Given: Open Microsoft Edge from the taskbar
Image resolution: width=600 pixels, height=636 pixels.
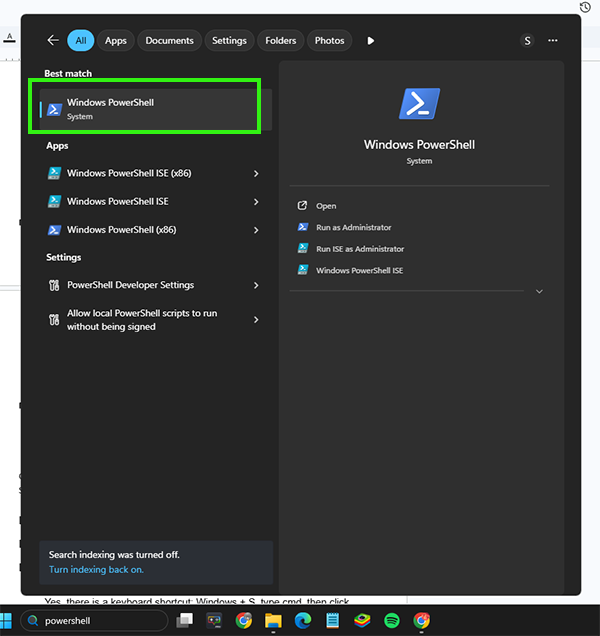Looking at the screenshot, I should tap(303, 621).
